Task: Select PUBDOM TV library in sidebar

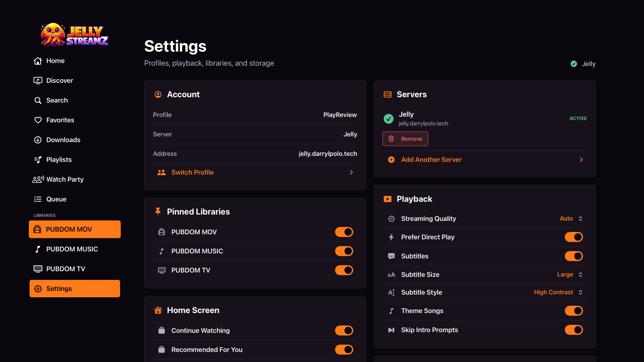Action: pyautogui.click(x=75, y=269)
